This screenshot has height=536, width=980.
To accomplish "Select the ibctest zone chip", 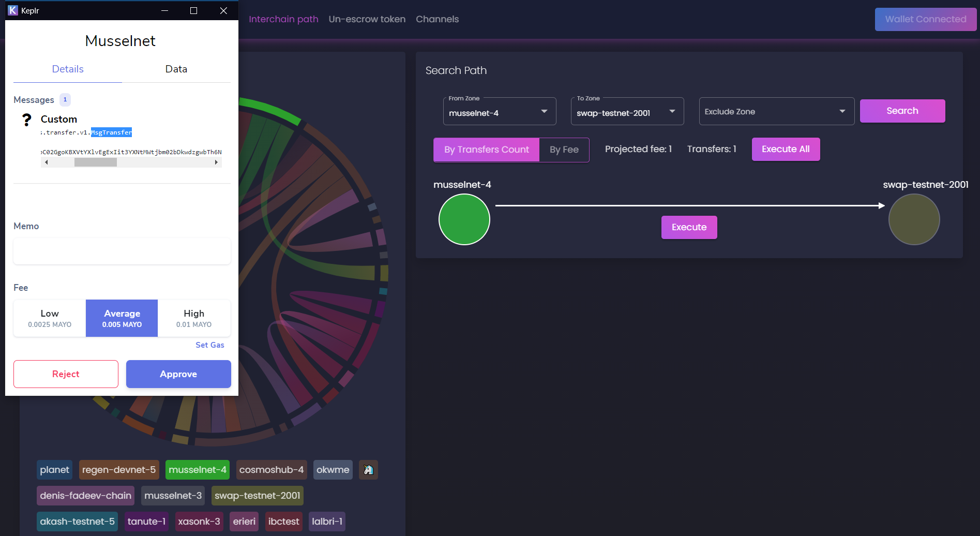I will (x=283, y=522).
